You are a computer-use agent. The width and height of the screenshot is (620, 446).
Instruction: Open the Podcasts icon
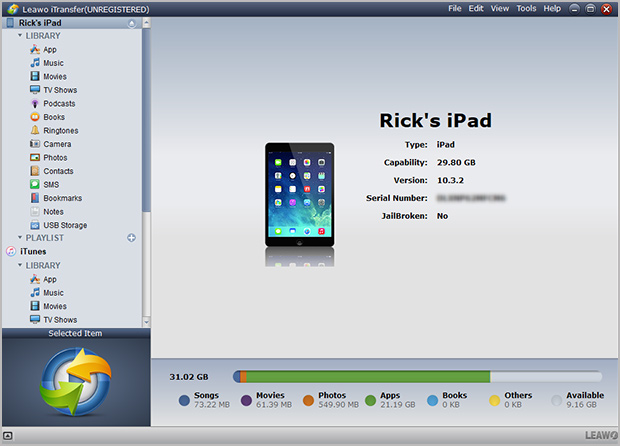coord(35,104)
